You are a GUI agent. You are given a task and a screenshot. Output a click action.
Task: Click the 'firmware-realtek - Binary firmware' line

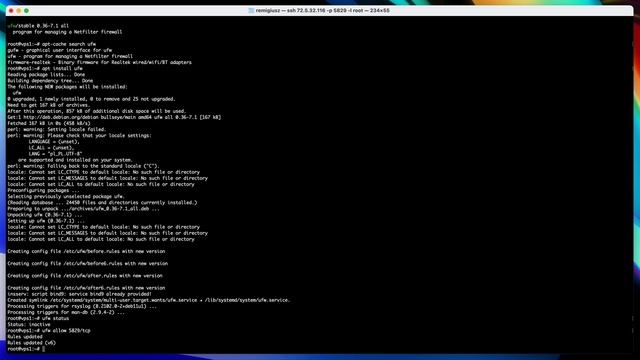click(99, 62)
